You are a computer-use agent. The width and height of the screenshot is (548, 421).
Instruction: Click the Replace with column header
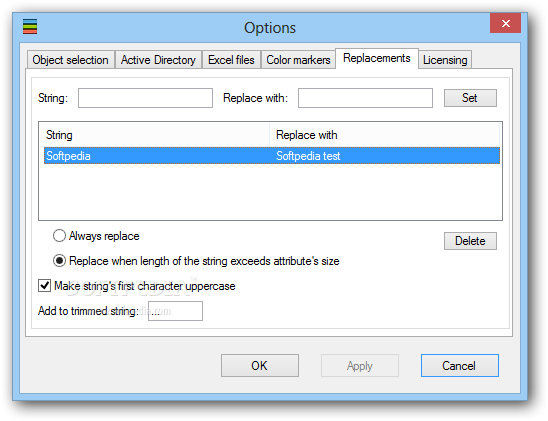click(384, 135)
